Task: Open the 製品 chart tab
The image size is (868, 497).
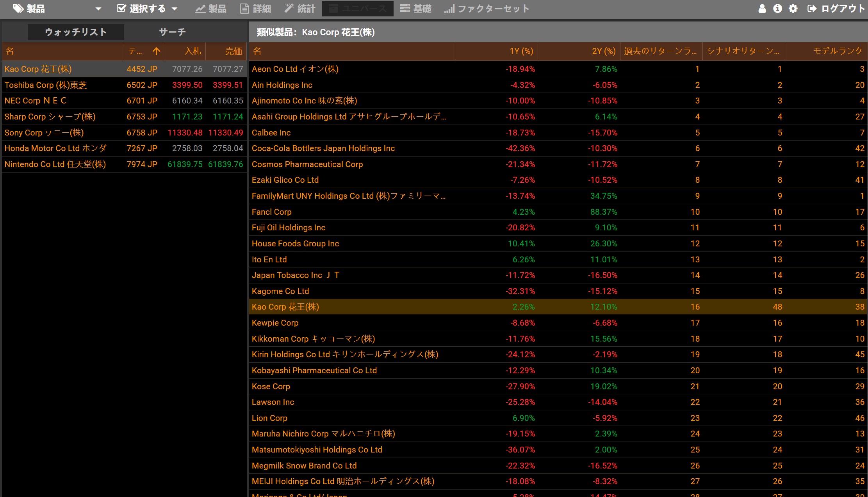Action: 211,9
